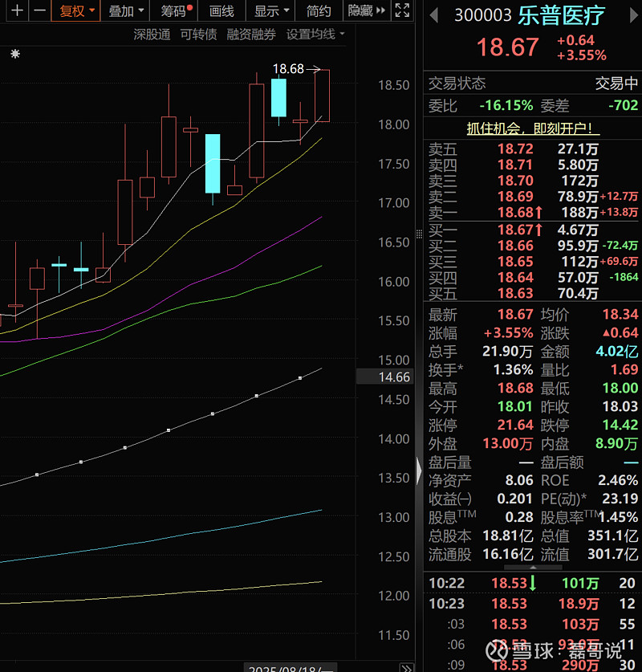Viewport: 642px width, 672px height.
Task: Open the 筹码 chip distribution
Action: click(x=174, y=10)
